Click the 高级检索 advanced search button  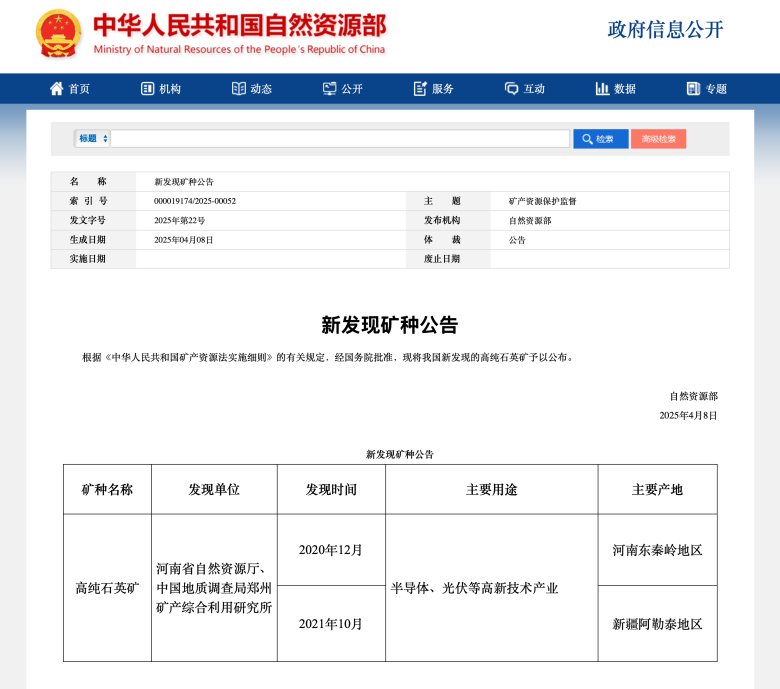(x=658, y=139)
